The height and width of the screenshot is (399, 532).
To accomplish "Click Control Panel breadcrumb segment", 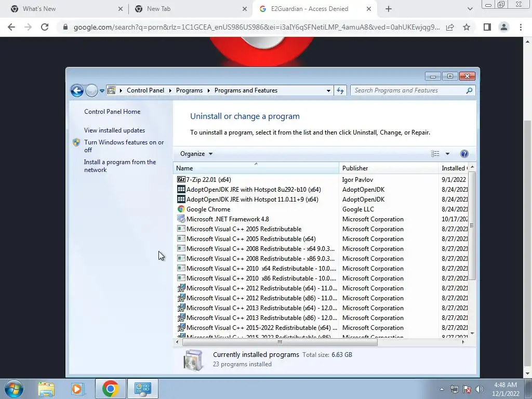I will click(145, 90).
